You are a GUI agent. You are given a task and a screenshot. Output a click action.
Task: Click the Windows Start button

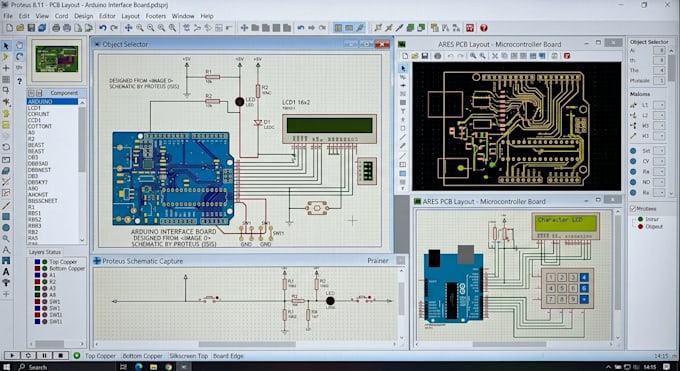7,367
